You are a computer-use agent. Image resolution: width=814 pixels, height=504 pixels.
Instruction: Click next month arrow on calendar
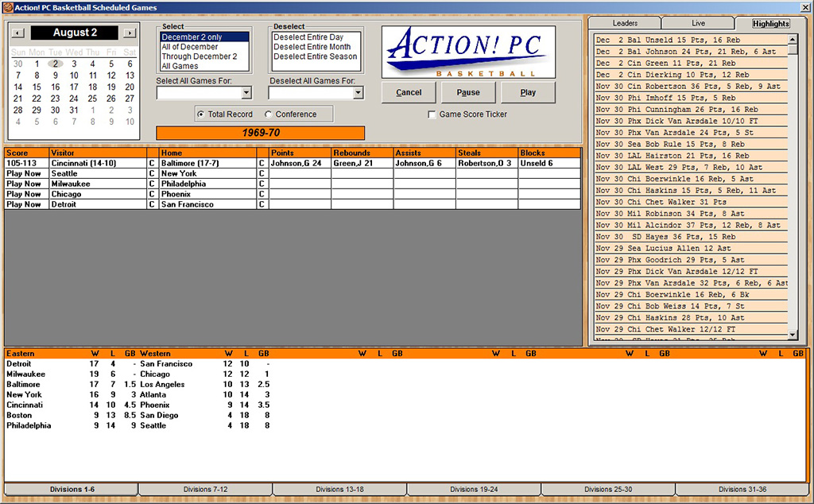pos(131,33)
